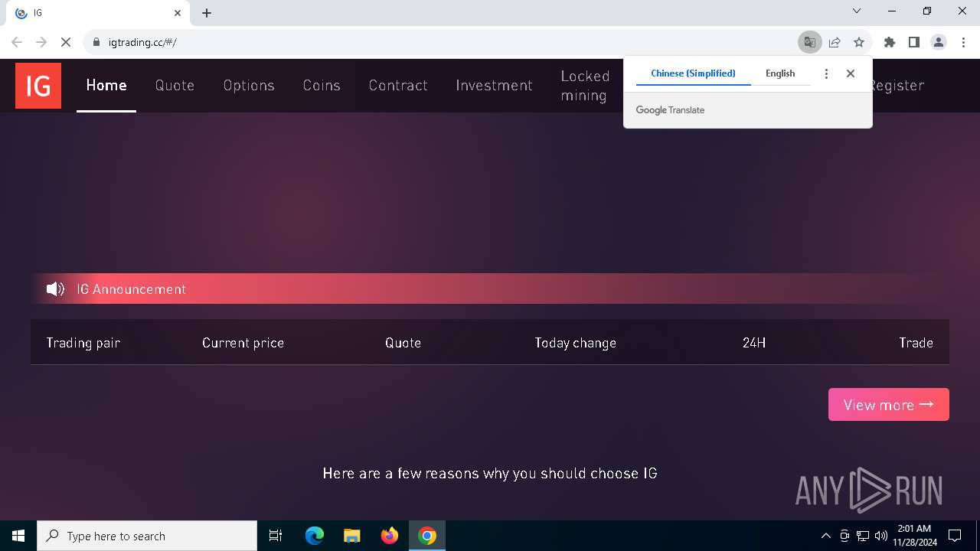Expand the tab search dropdown

(857, 11)
